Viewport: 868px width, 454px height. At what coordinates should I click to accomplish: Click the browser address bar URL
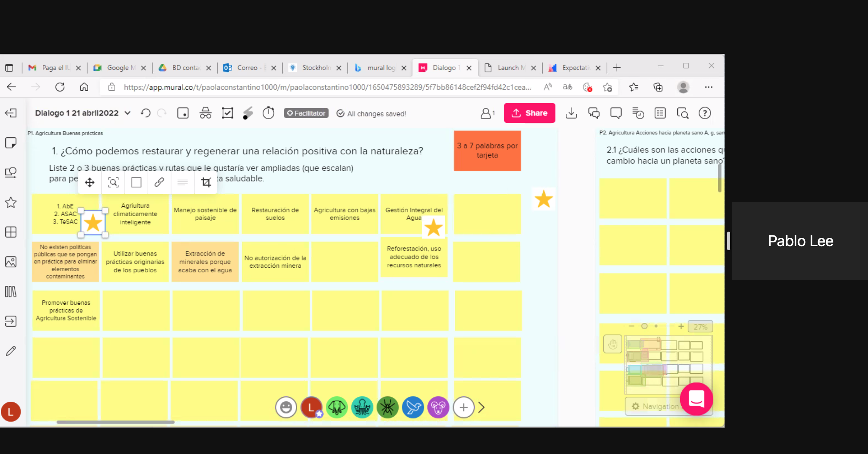(327, 87)
